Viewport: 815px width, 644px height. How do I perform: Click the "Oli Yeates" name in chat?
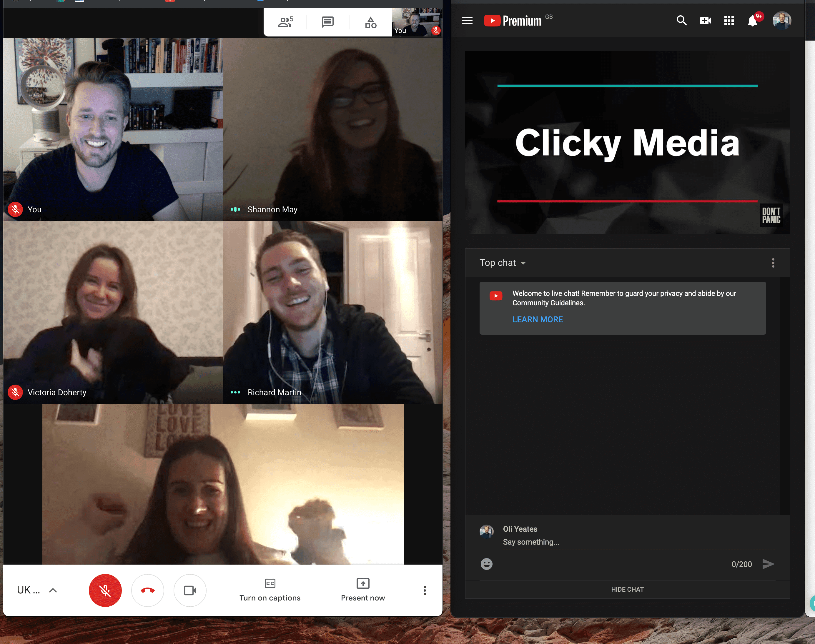point(520,529)
